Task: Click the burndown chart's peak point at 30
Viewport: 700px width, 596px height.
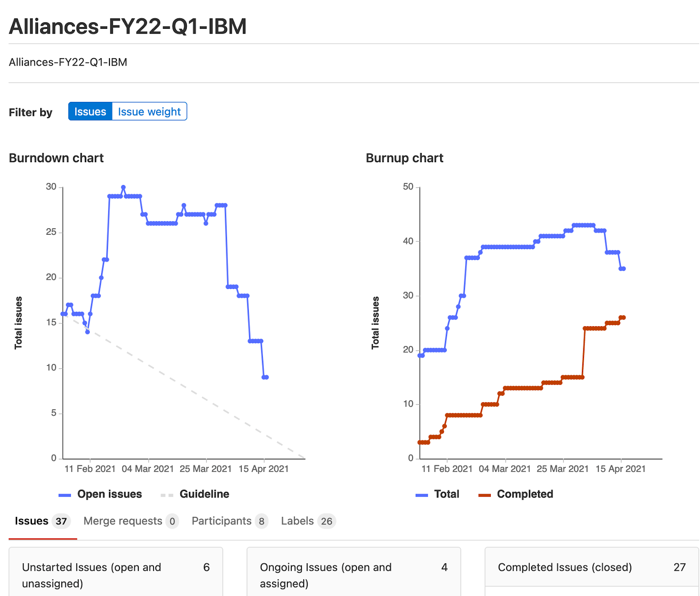Action: click(x=123, y=187)
